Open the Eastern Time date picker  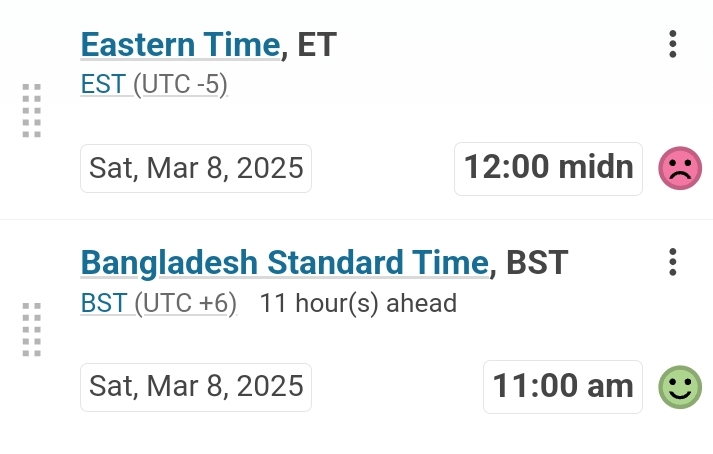point(196,168)
